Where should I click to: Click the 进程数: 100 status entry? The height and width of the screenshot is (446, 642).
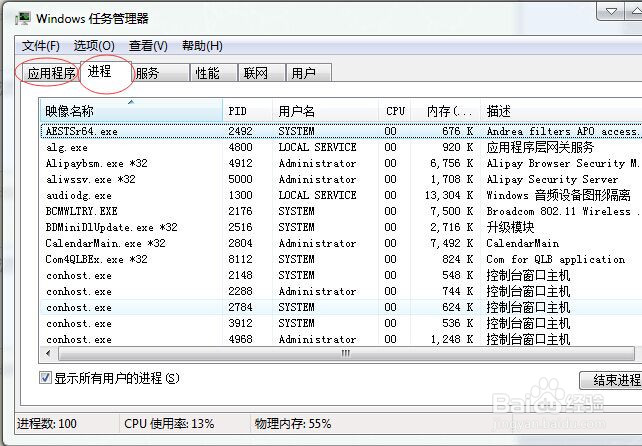[47, 423]
